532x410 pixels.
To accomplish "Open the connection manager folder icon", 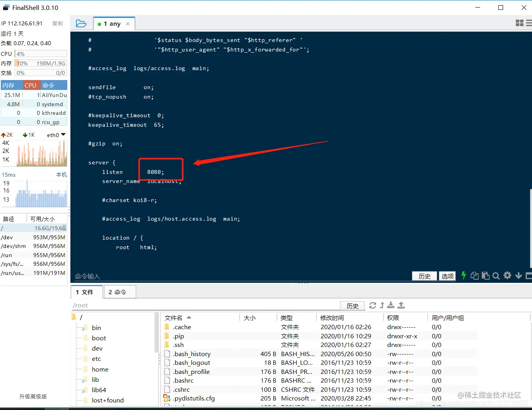I will click(81, 23).
